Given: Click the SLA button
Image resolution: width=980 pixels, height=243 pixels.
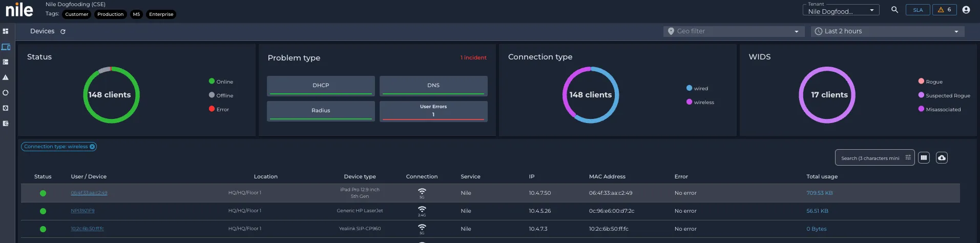Looking at the screenshot, I should click(x=918, y=10).
